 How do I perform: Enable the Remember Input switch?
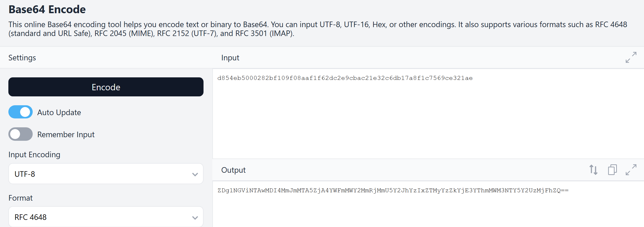click(x=21, y=134)
